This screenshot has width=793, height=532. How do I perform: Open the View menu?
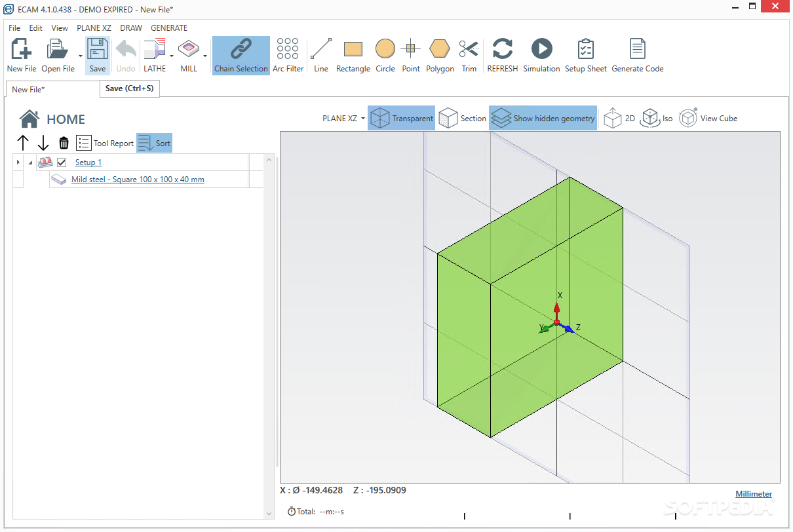coord(60,28)
